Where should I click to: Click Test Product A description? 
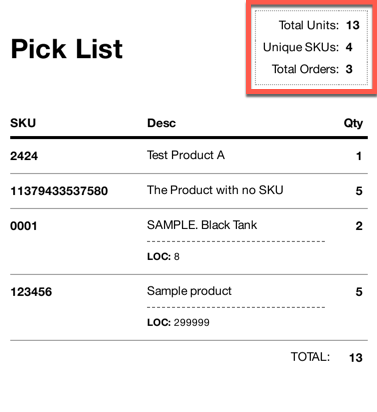186,155
